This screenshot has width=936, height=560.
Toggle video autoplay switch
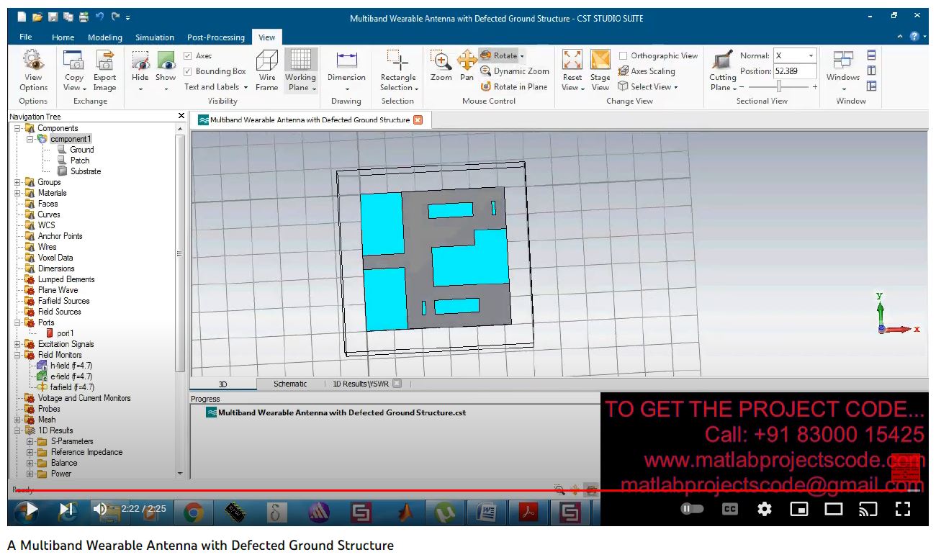click(x=692, y=509)
